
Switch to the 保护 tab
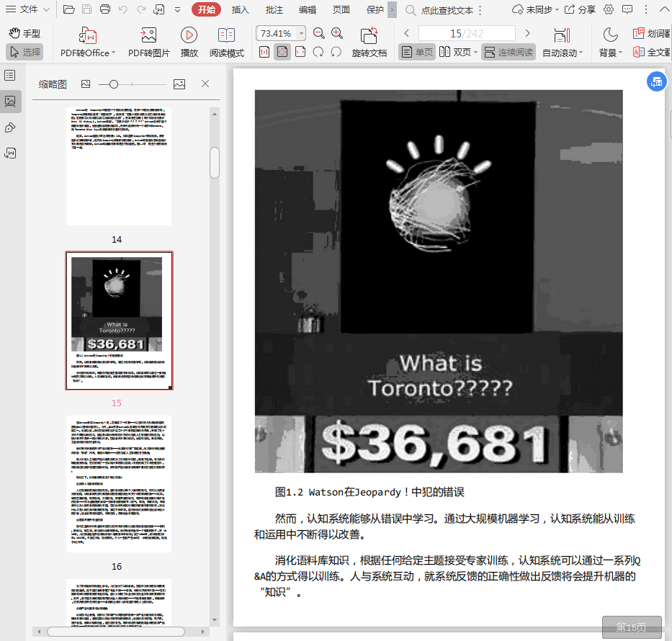pos(375,9)
